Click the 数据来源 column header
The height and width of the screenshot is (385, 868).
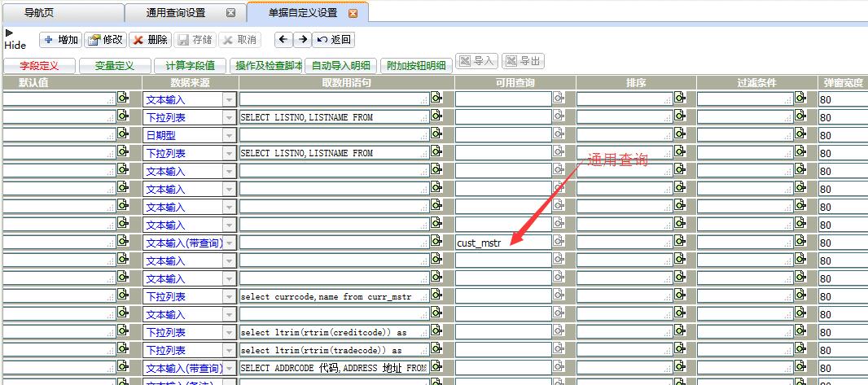coord(191,83)
